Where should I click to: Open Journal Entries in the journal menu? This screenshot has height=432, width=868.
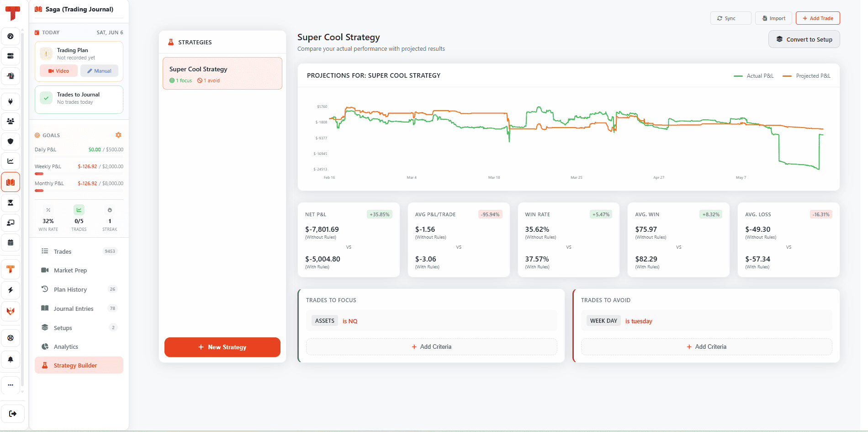(79, 309)
